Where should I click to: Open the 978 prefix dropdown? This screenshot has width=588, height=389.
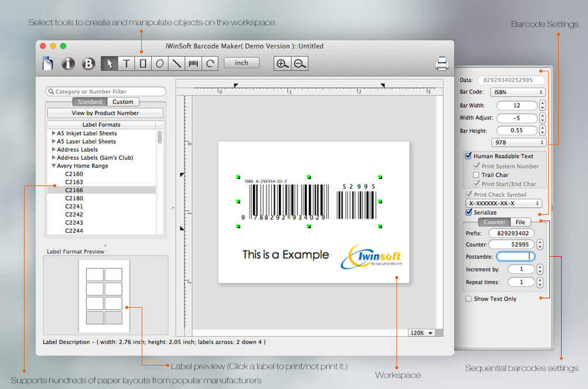519,142
